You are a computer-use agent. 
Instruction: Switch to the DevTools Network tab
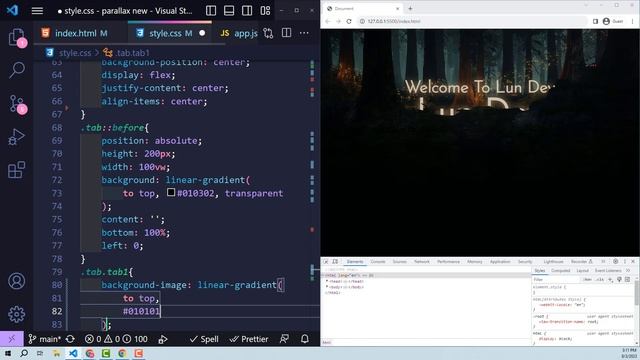[x=422, y=262]
